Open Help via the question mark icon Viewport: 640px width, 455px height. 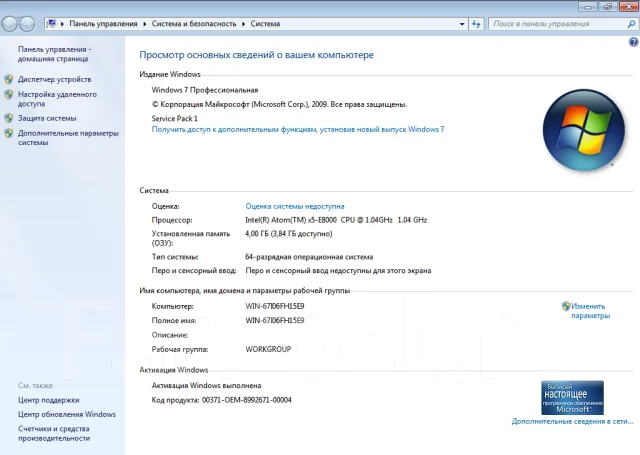633,42
